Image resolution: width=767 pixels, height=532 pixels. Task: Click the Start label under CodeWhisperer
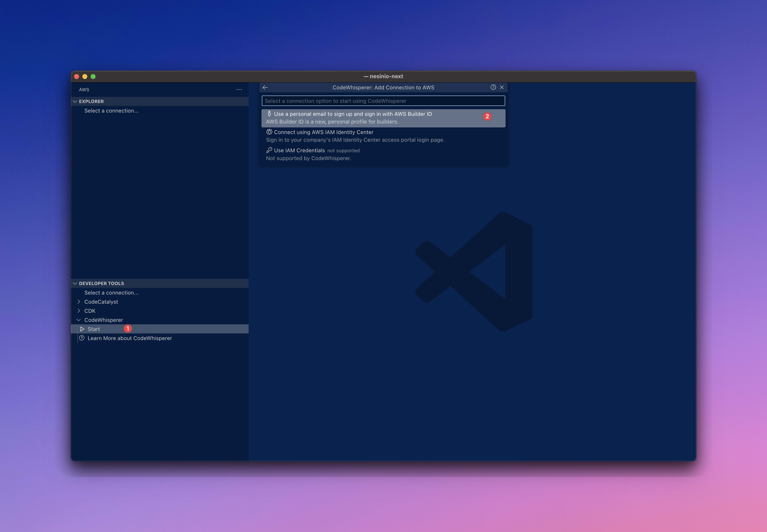[x=94, y=329]
